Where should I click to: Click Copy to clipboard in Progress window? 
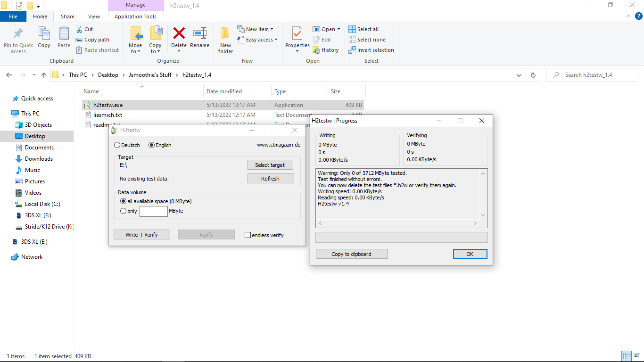point(352,254)
